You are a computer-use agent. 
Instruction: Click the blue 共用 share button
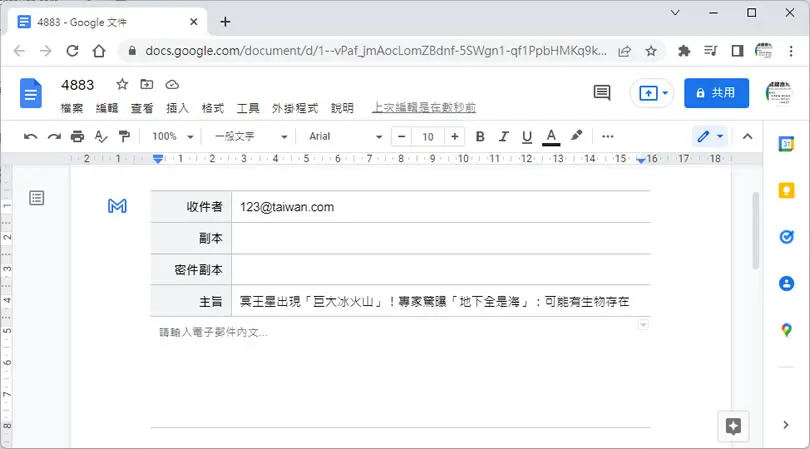pyautogui.click(x=716, y=93)
